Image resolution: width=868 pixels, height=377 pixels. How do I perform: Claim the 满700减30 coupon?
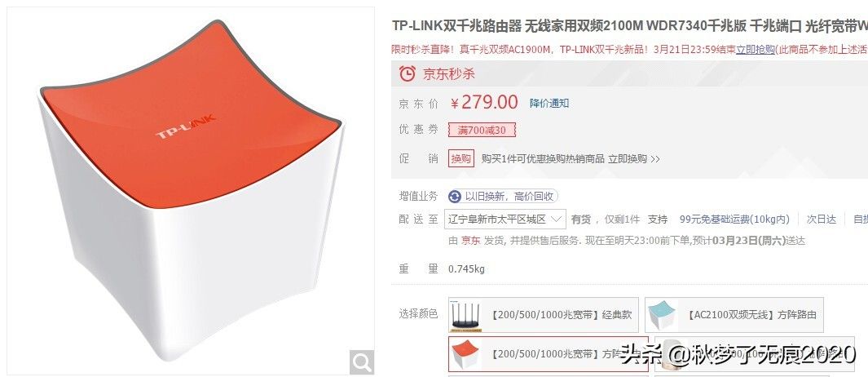(482, 131)
